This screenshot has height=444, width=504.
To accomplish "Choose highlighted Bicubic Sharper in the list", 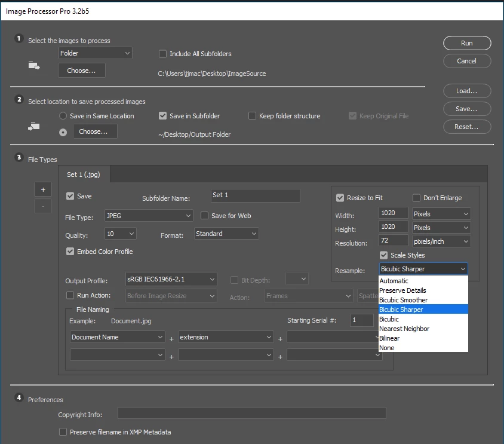I will click(423, 310).
